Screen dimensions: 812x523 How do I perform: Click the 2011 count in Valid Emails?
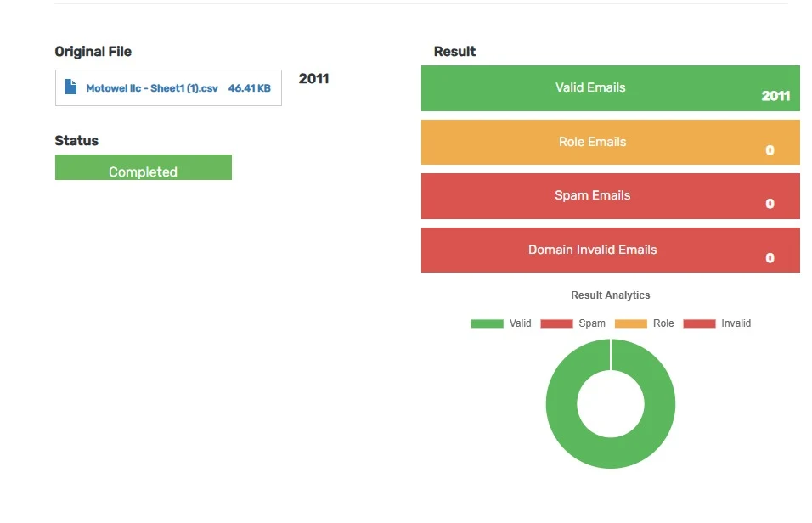775,96
